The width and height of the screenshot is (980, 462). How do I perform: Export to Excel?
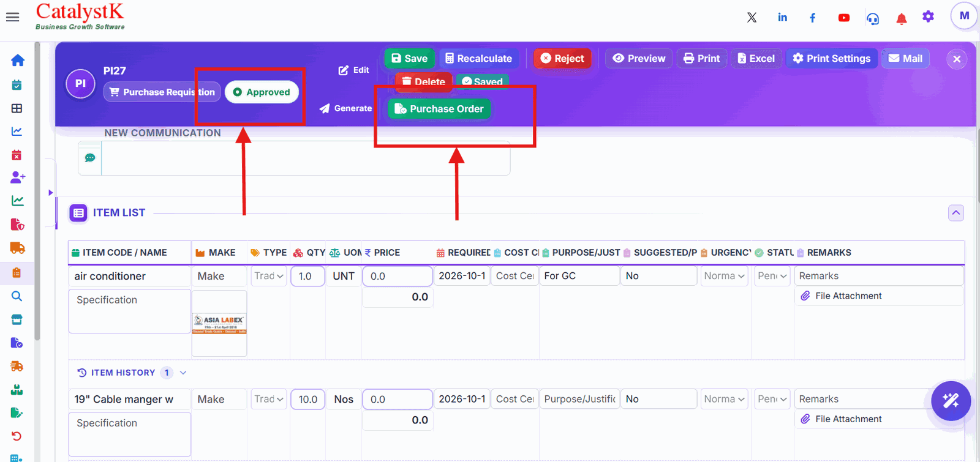coord(756,58)
